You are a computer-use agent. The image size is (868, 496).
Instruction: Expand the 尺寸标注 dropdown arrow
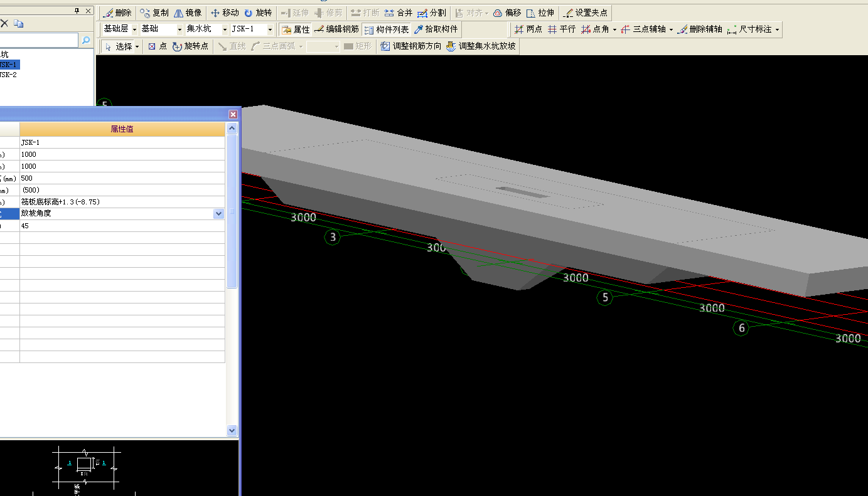778,29
